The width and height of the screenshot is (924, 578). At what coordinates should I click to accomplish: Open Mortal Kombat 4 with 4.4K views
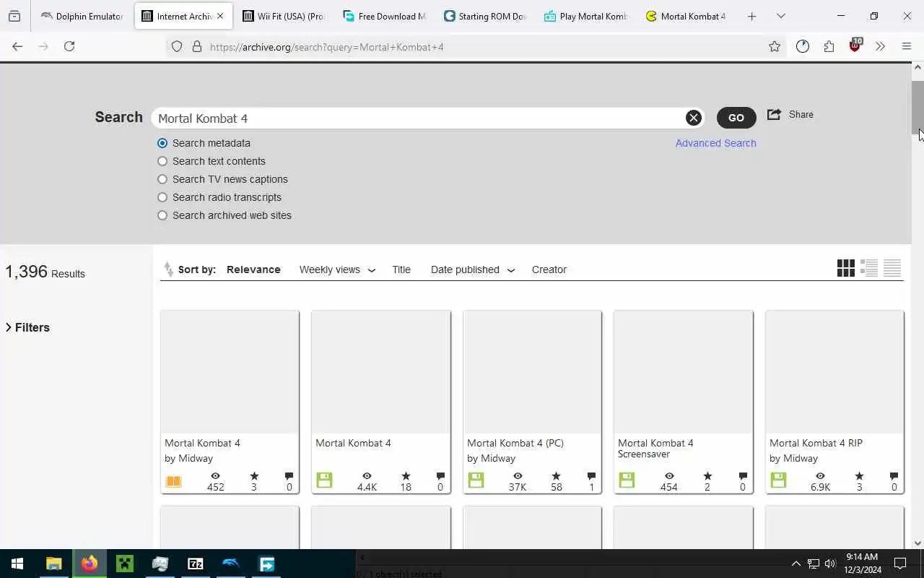[380, 402]
